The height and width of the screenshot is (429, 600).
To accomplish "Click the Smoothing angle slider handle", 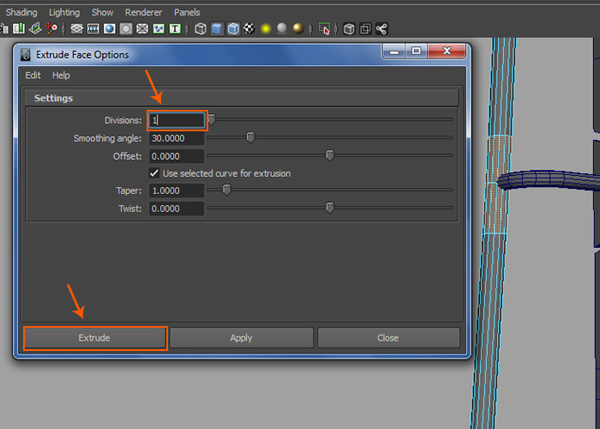I will 250,137.
